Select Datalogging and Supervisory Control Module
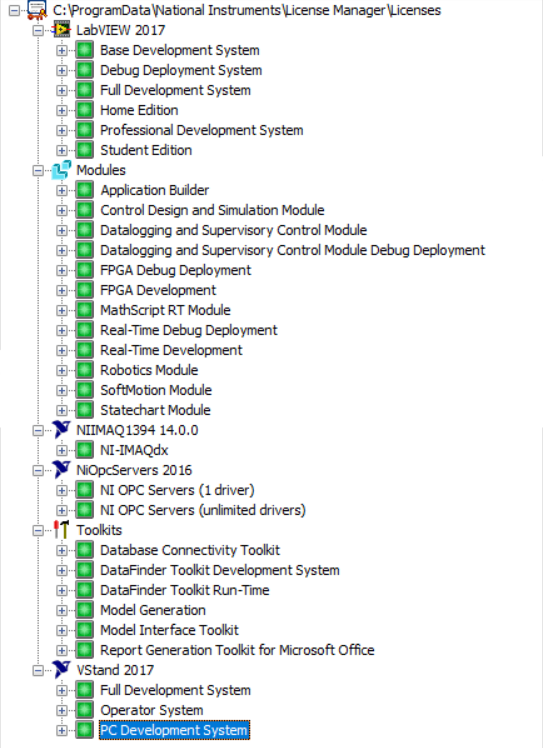 click(x=233, y=230)
